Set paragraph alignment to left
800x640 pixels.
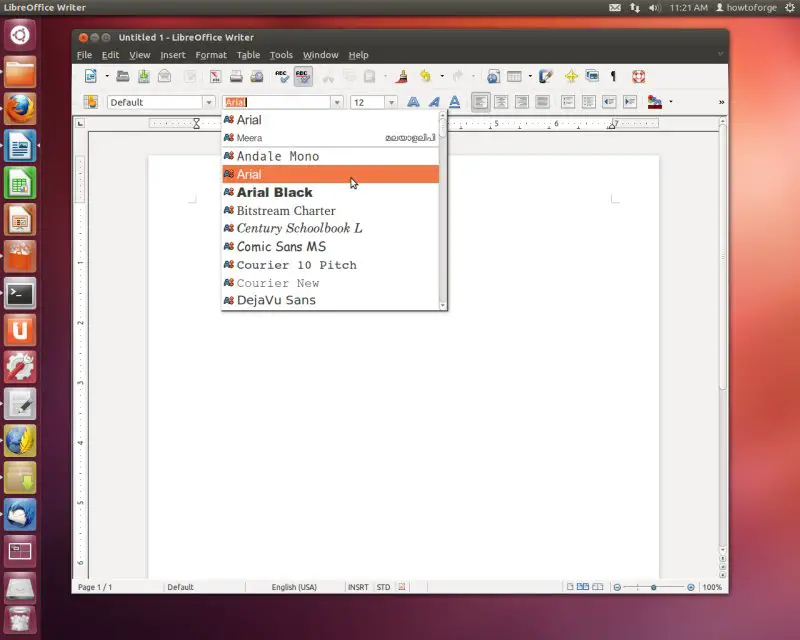pyautogui.click(x=480, y=102)
